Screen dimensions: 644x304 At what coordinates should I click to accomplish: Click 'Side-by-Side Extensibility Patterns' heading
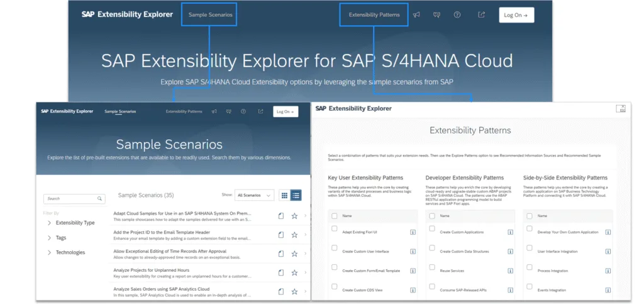click(565, 178)
